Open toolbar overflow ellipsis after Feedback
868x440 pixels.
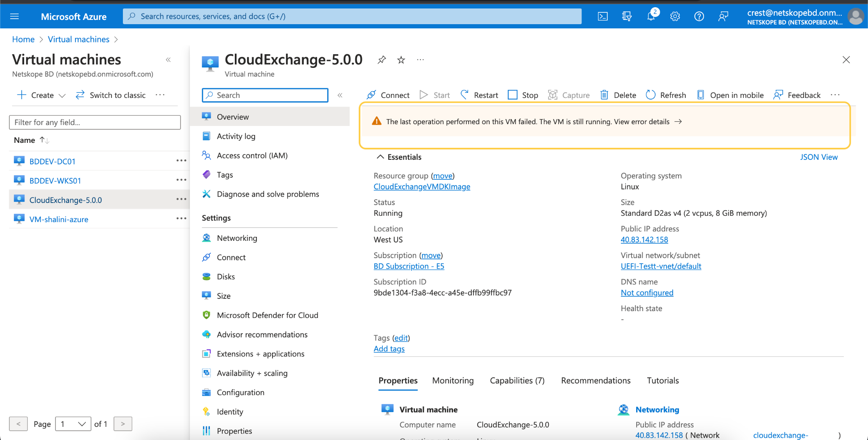point(835,95)
